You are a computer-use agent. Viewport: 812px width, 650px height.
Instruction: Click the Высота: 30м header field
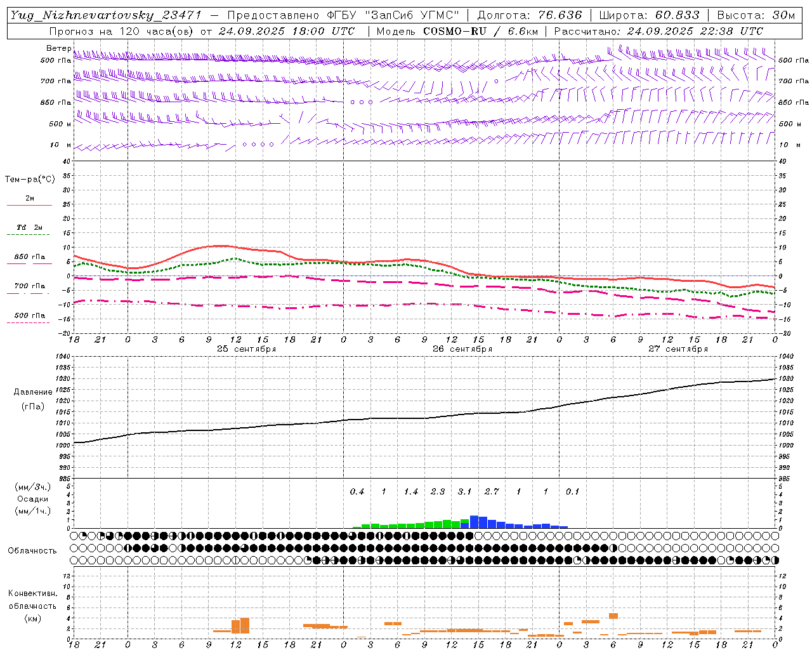[x=756, y=15]
